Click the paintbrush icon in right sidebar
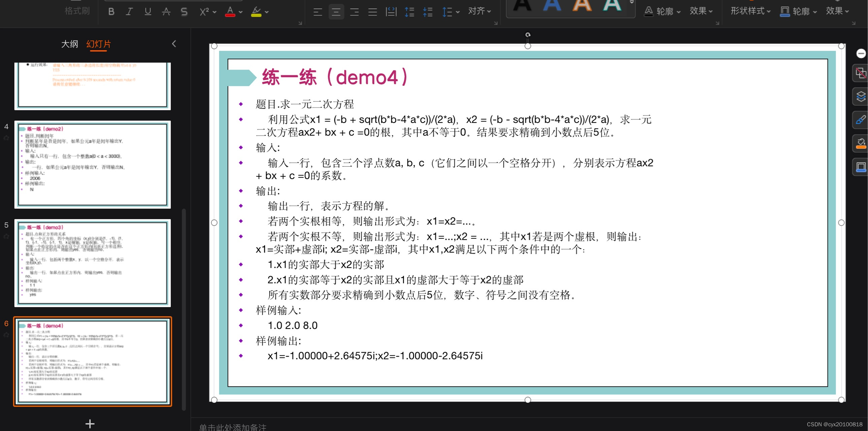Screen dimensions: 868x431 pos(861,120)
